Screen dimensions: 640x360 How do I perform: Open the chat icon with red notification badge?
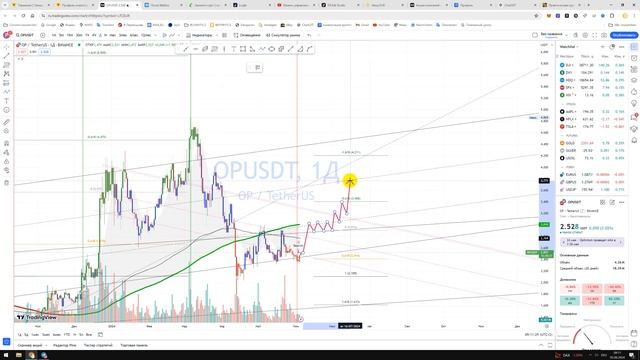click(634, 117)
